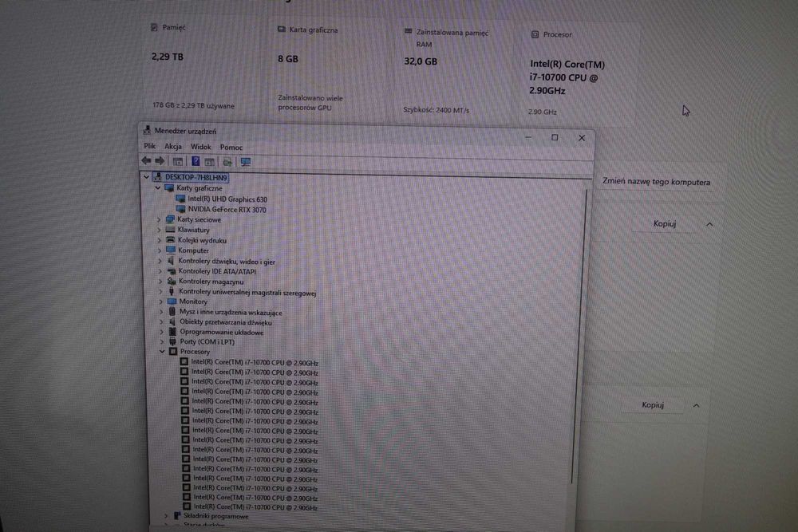
Task: Click the Klawiatury keyboard icon
Action: (x=170, y=230)
